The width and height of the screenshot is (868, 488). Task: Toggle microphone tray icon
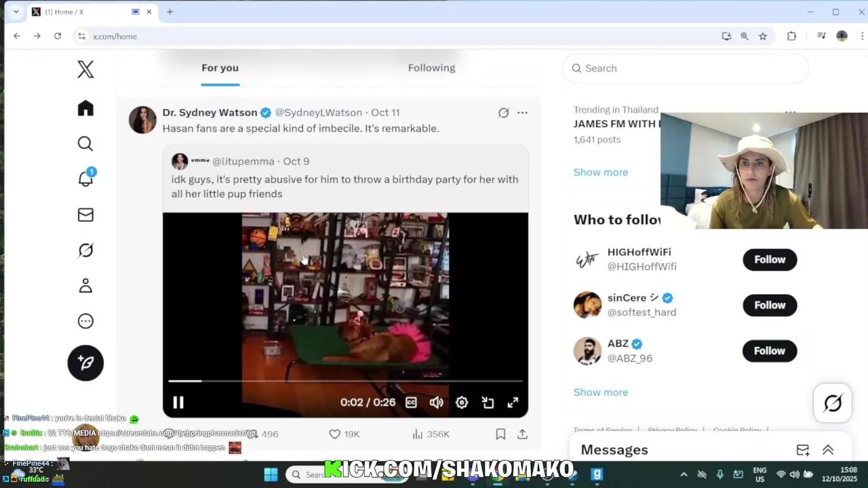click(720, 474)
